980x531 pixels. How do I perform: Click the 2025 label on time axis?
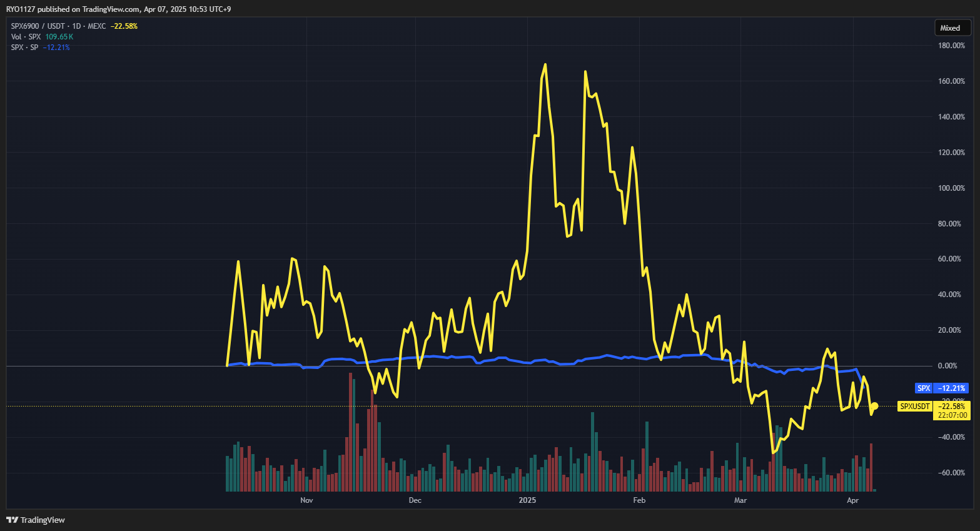527,500
